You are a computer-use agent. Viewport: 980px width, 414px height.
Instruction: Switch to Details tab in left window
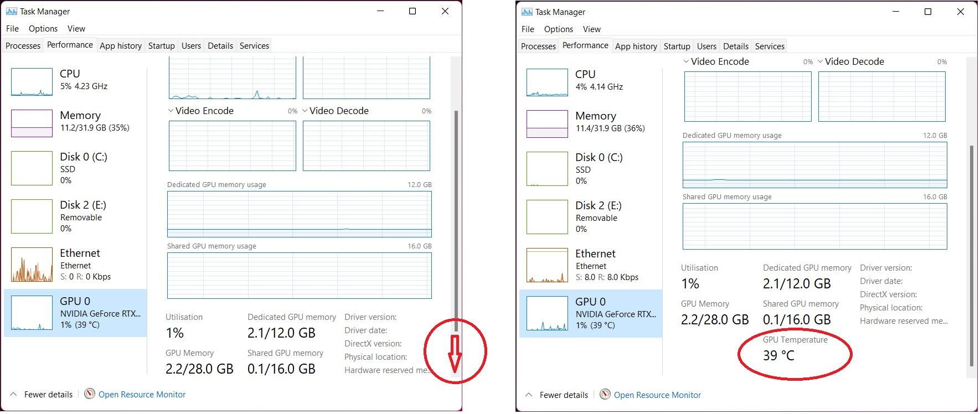(220, 46)
